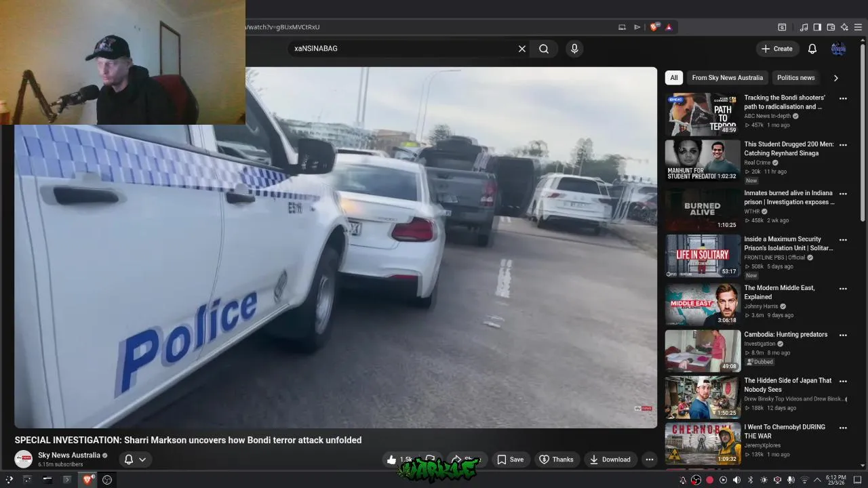The image size is (868, 488).
Task: Click the Sky News Australia channel avatar
Action: click(24, 459)
